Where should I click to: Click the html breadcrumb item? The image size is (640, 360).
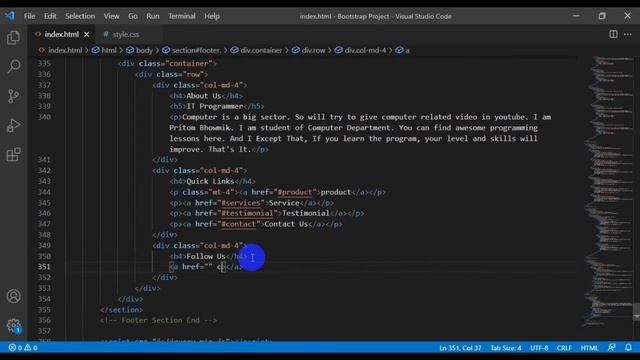[109, 50]
